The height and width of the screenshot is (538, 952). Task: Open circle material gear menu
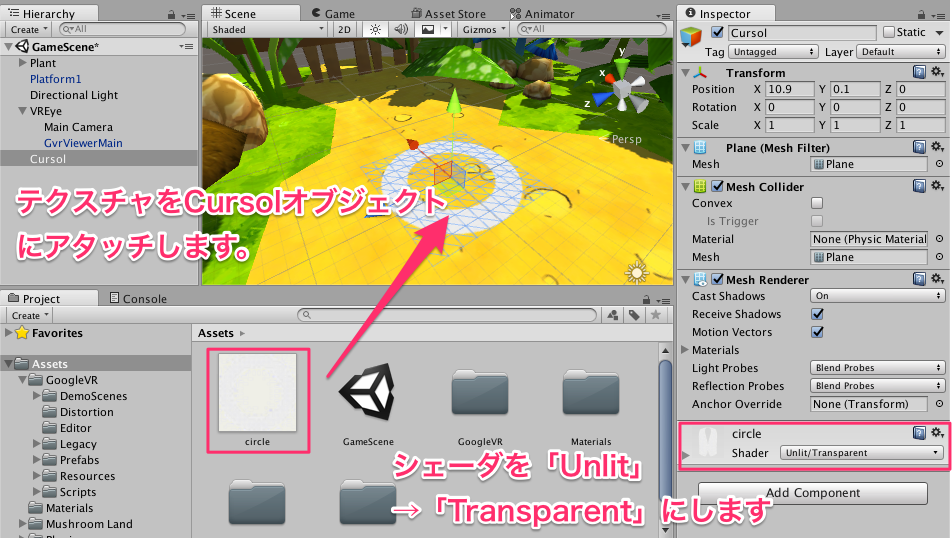(937, 432)
